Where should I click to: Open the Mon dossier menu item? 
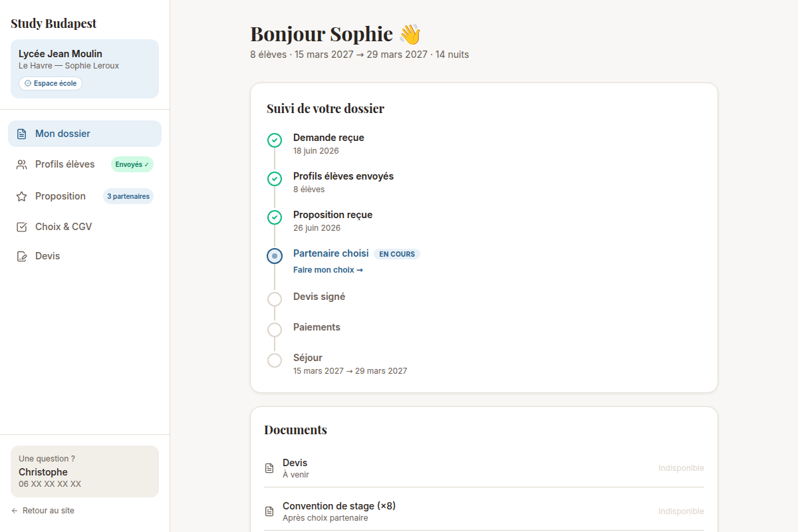[84, 134]
